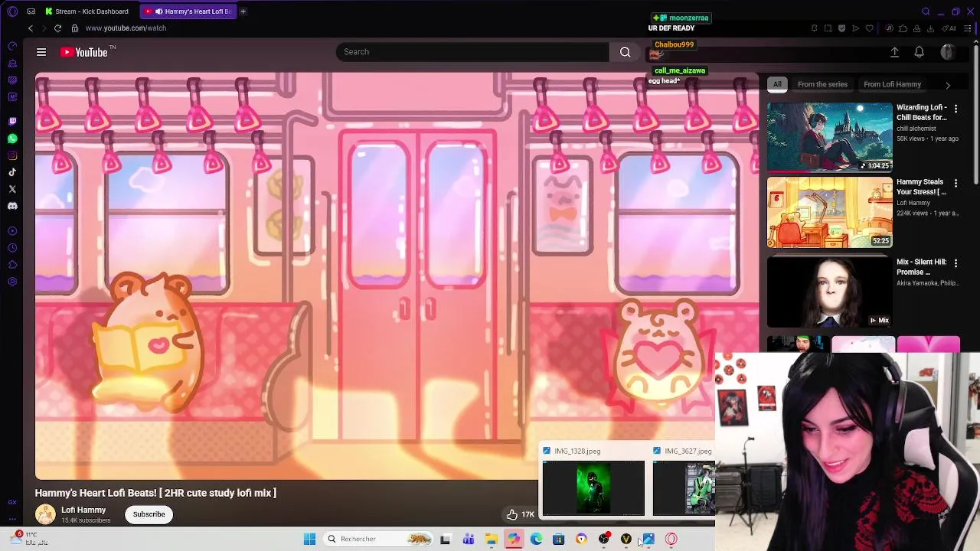Image resolution: width=980 pixels, height=551 pixels.
Task: Open Twitch in the Opera sidebar
Action: 12,121
